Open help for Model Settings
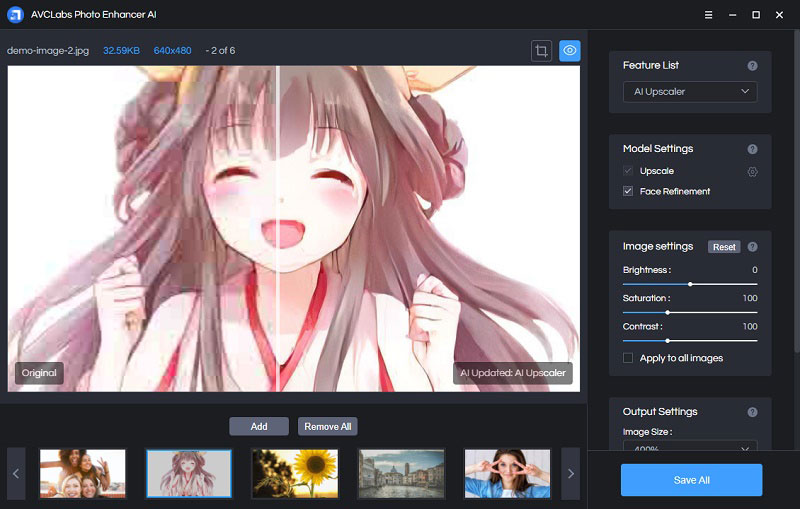This screenshot has width=800, height=509. [752, 149]
